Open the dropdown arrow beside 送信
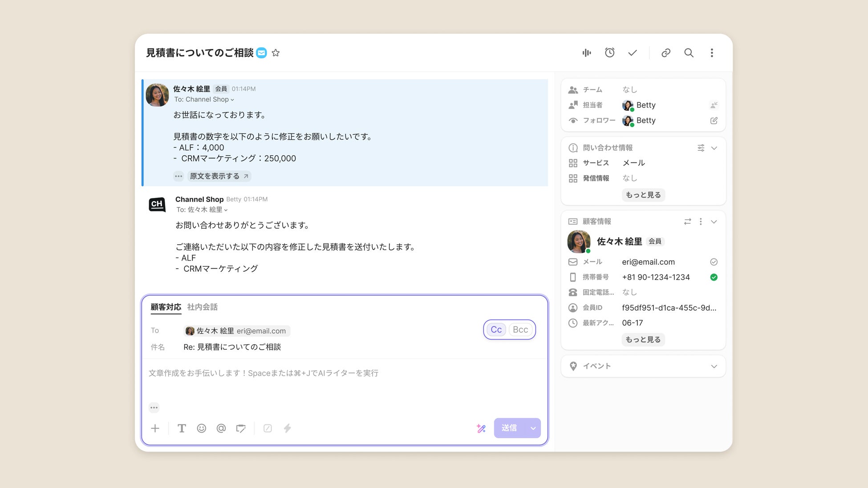The image size is (868, 488). pyautogui.click(x=533, y=428)
